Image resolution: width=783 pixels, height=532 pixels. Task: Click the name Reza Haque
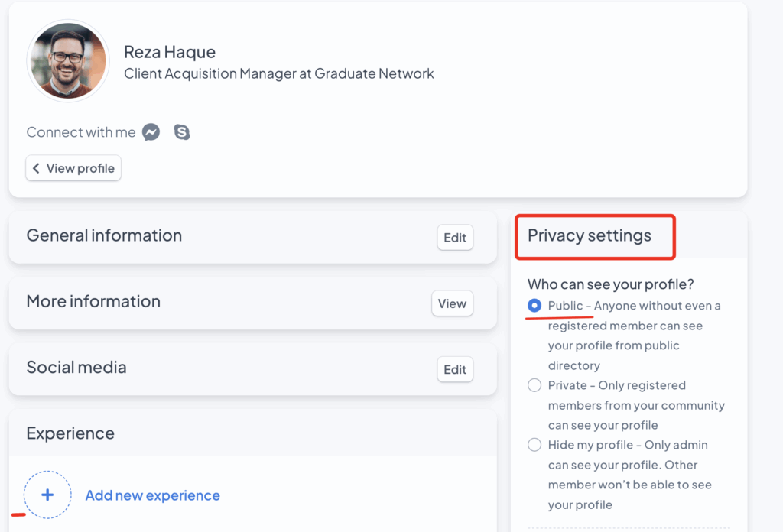[170, 52]
